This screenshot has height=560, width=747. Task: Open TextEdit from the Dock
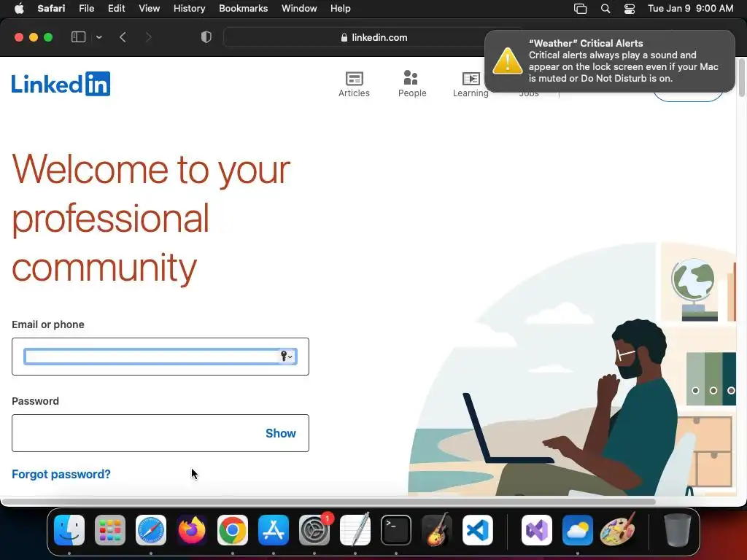coord(355,530)
